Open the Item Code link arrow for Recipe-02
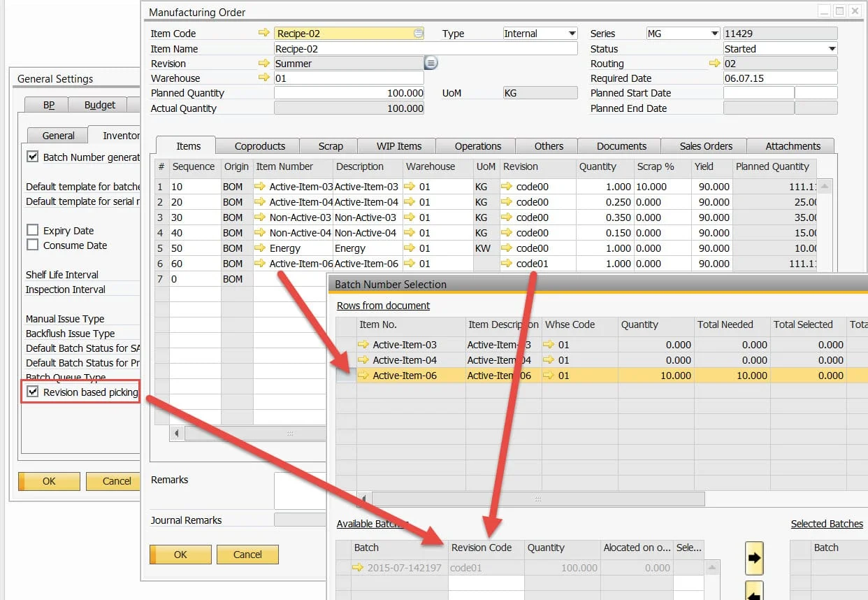 [263, 34]
